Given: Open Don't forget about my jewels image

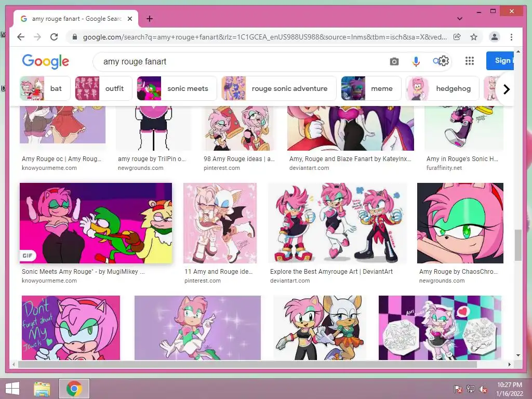Looking at the screenshot, I should click(71, 328).
